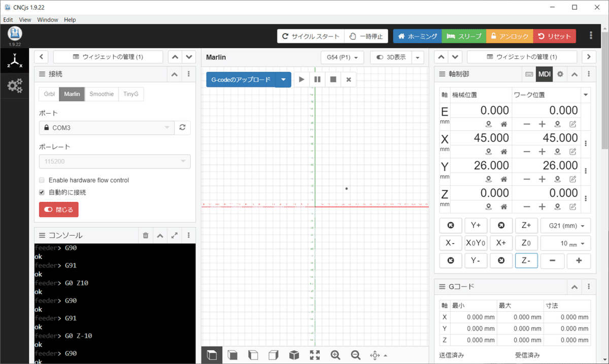
Task: Select the Marlin controller tab
Action: pyautogui.click(x=72, y=94)
